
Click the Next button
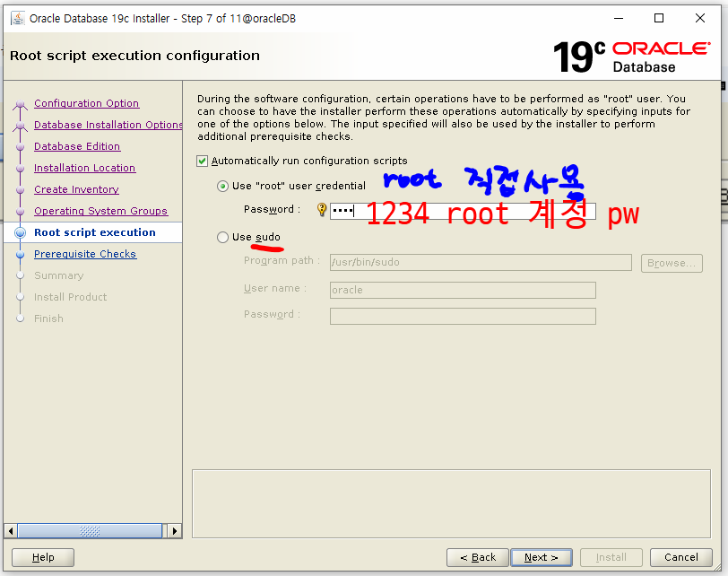coord(541,557)
